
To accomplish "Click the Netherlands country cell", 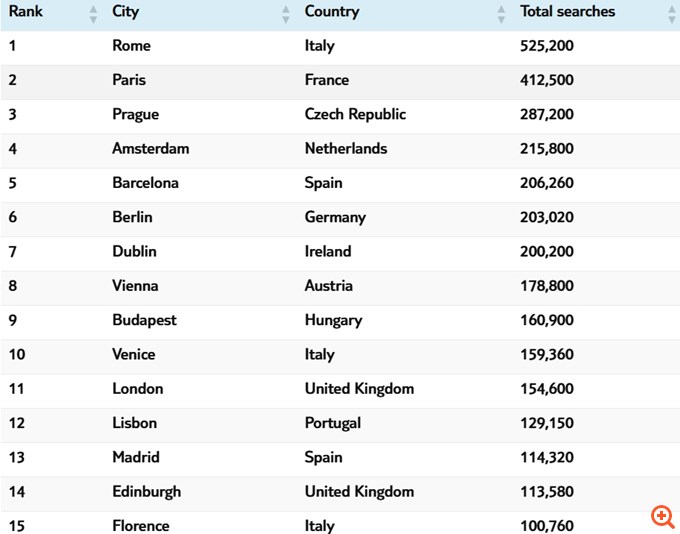I will click(346, 149).
